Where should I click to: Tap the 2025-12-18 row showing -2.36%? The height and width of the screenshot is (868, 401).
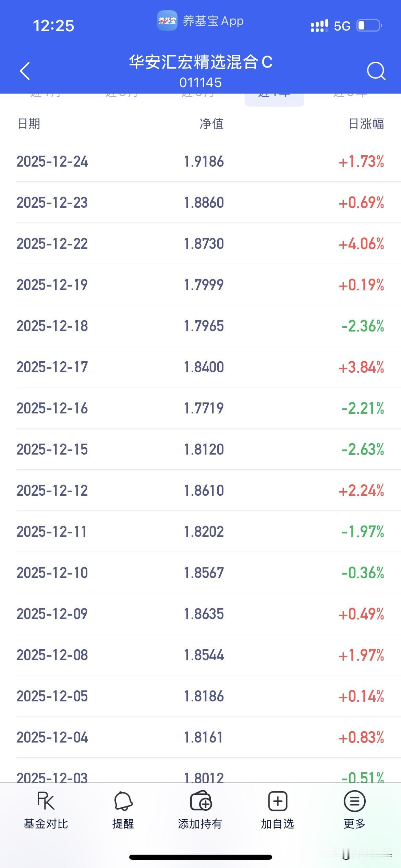pyautogui.click(x=200, y=326)
